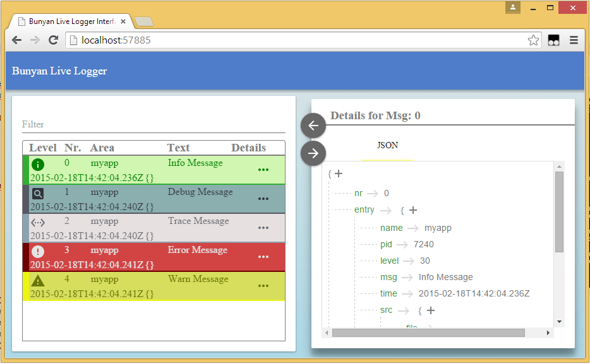Collapse the root JSON object node
The image size is (590, 364).
point(338,173)
